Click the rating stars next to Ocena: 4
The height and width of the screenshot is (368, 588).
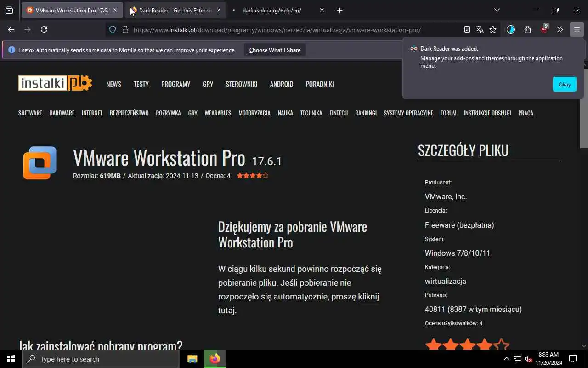(x=253, y=176)
